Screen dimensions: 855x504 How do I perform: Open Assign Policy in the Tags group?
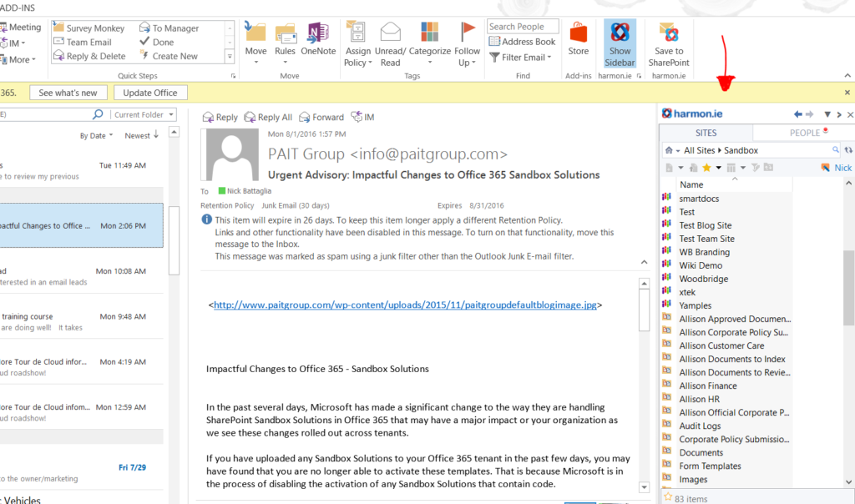[x=357, y=43]
